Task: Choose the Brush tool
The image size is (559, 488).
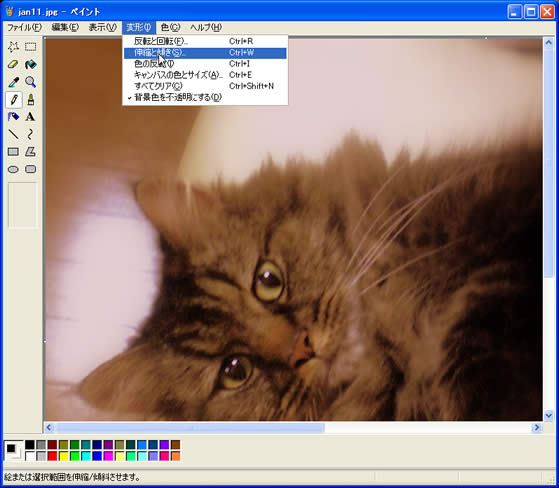Action: [x=31, y=99]
